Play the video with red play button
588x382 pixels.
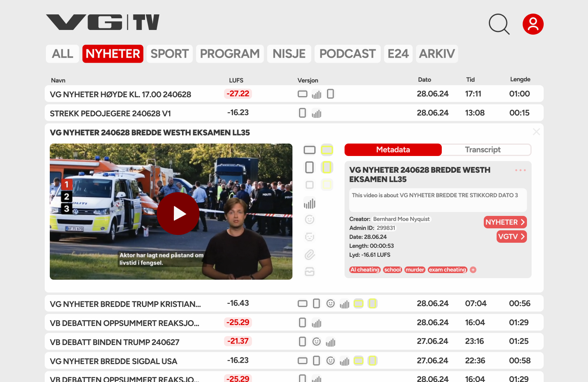178,213
